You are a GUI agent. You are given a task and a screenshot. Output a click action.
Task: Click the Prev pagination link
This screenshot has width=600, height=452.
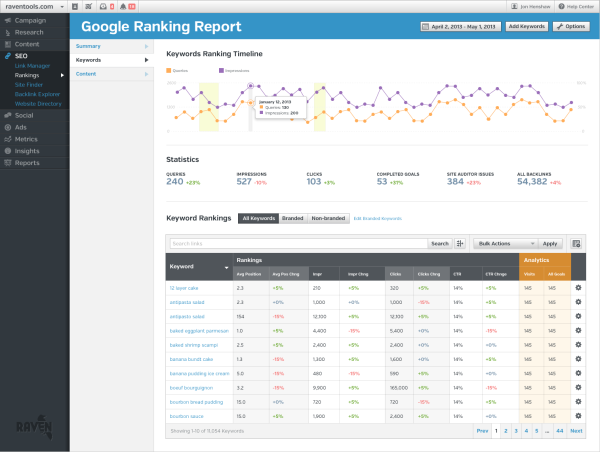coord(482,431)
